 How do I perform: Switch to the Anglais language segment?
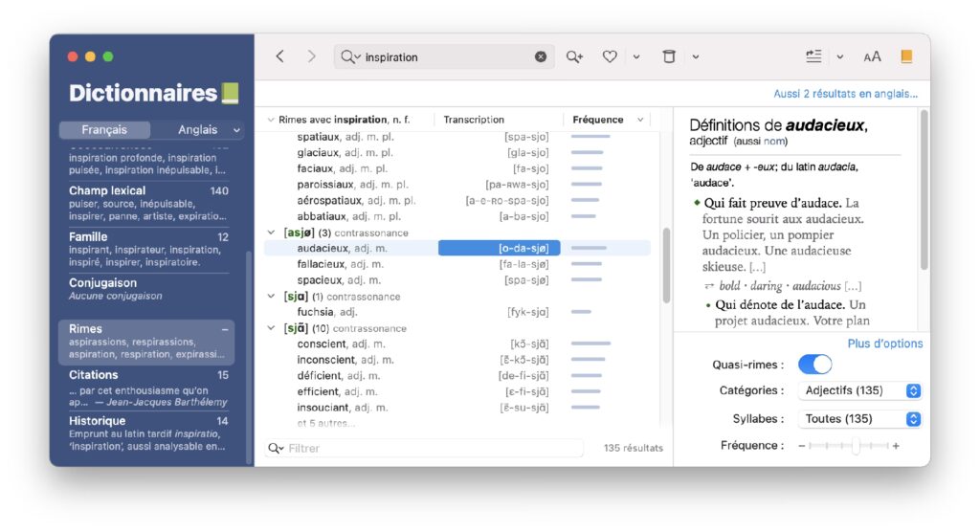coord(198,130)
